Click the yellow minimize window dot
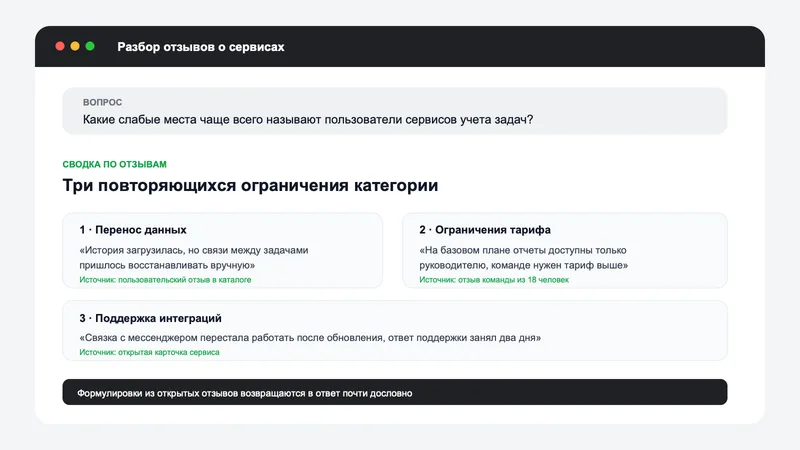 pos(75,46)
